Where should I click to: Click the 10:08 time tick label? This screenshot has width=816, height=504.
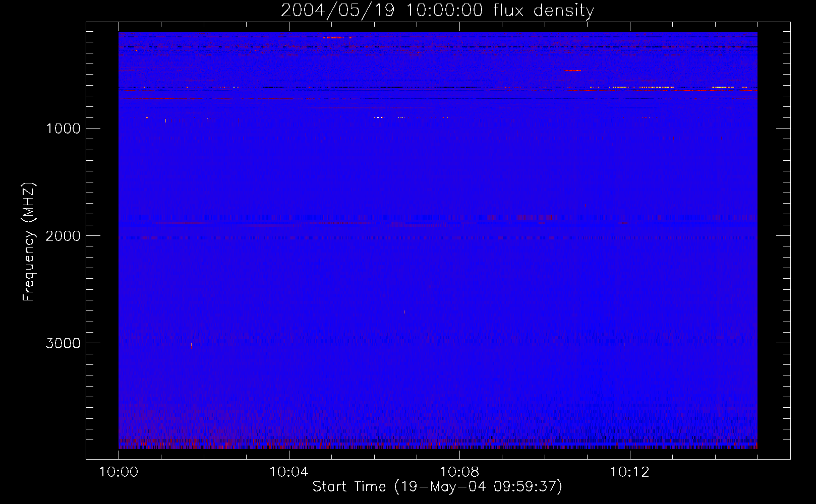[459, 472]
